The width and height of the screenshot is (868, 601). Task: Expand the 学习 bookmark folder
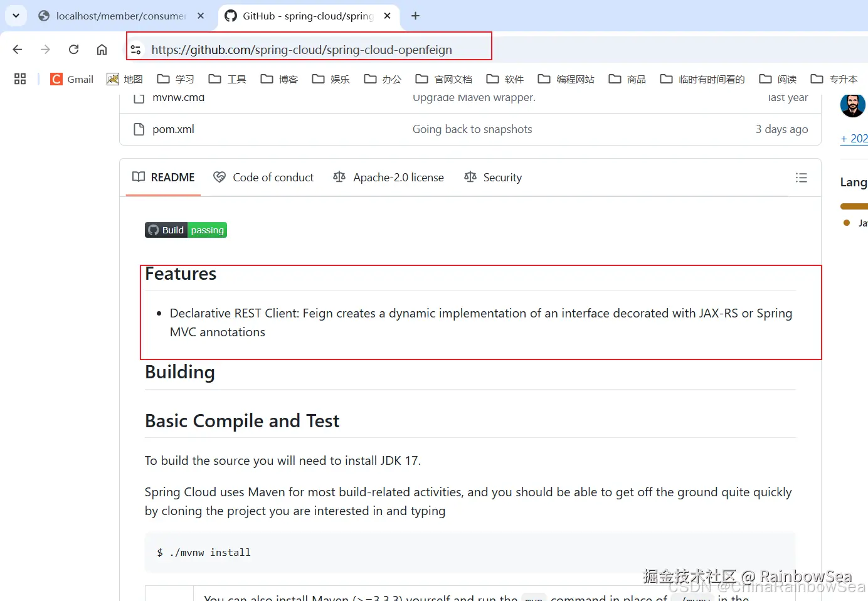click(x=176, y=79)
